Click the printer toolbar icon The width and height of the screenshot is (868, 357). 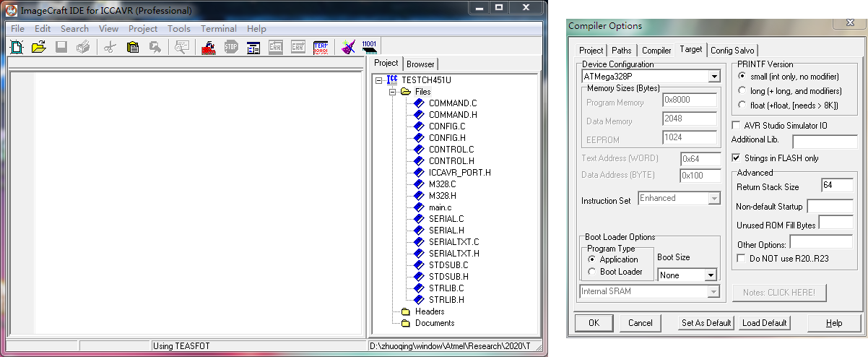(x=84, y=48)
